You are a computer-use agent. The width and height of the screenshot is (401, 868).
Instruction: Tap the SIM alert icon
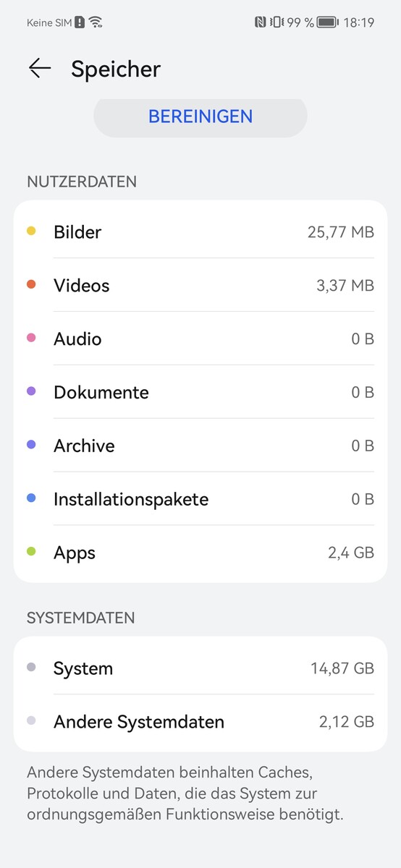tap(80, 22)
